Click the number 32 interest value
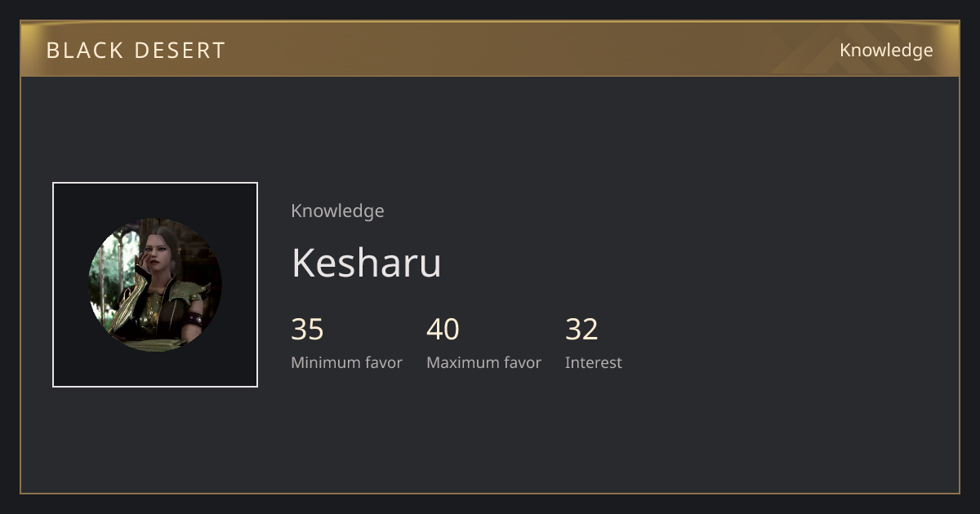The image size is (980, 514). point(581,330)
